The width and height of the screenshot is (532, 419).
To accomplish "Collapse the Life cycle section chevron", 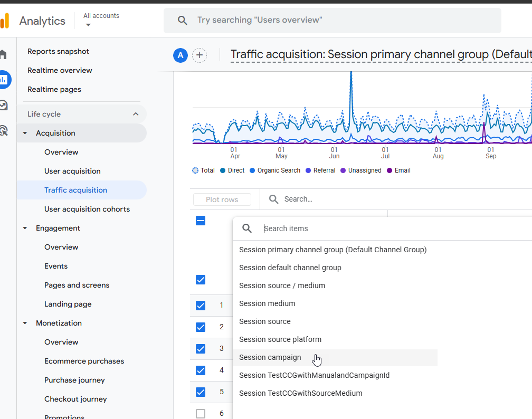I will [136, 114].
